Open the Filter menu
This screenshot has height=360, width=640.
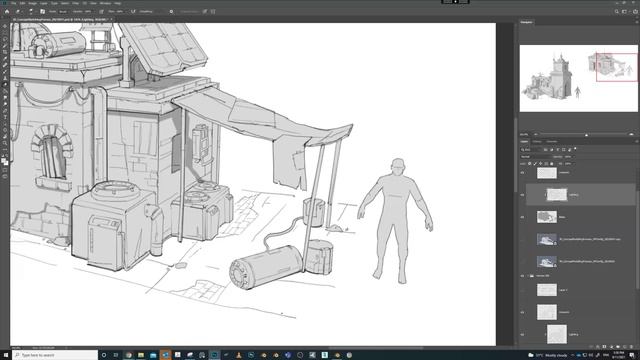click(76, 3)
